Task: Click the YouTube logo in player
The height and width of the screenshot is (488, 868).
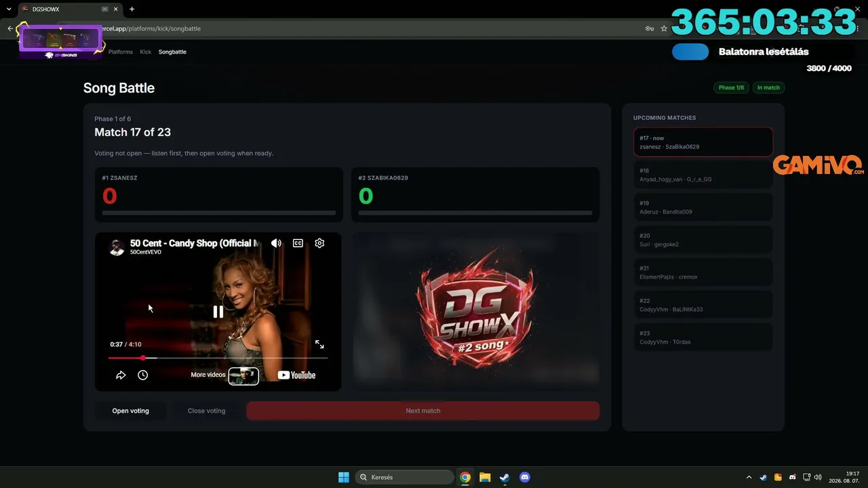Action: (x=296, y=375)
